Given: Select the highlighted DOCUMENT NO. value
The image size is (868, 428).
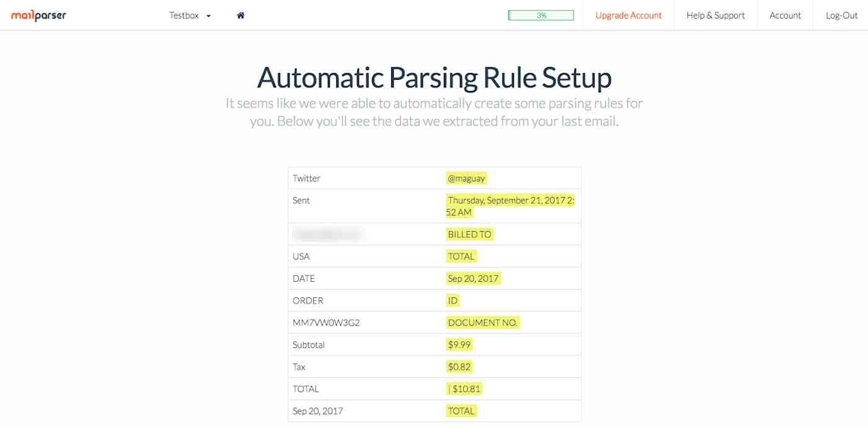Looking at the screenshot, I should 482,322.
